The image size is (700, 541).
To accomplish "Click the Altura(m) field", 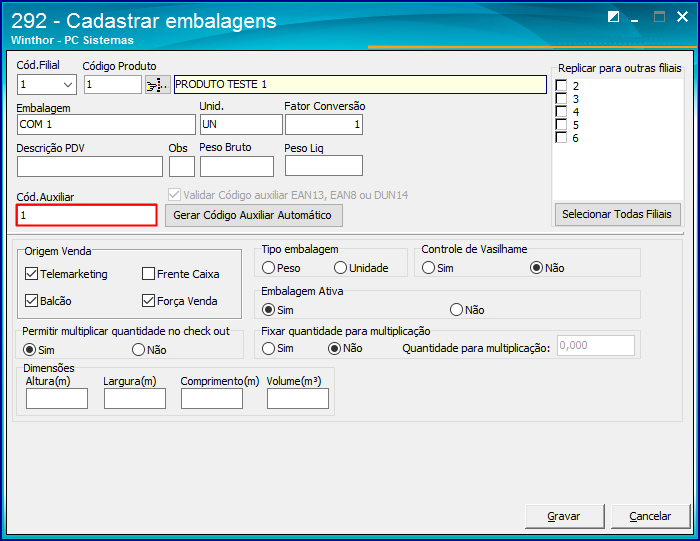I will 57,398.
